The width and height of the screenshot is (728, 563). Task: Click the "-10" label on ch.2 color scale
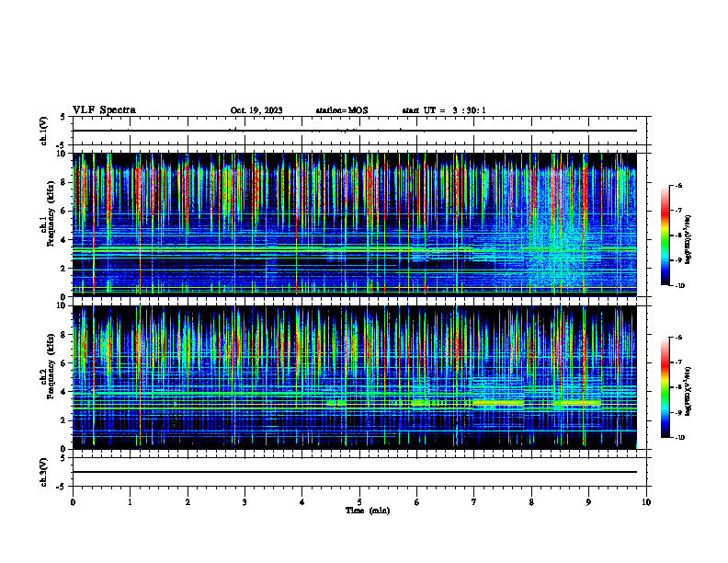pyautogui.click(x=679, y=438)
